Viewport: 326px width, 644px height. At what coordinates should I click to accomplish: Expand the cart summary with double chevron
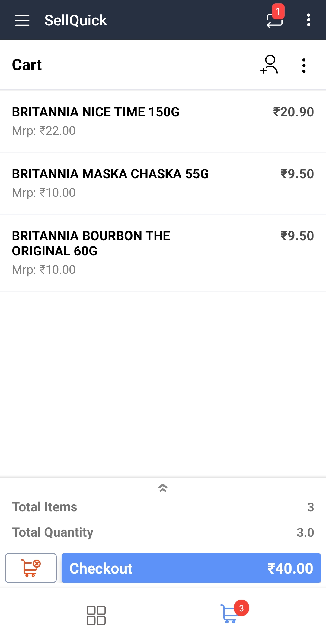point(163,488)
